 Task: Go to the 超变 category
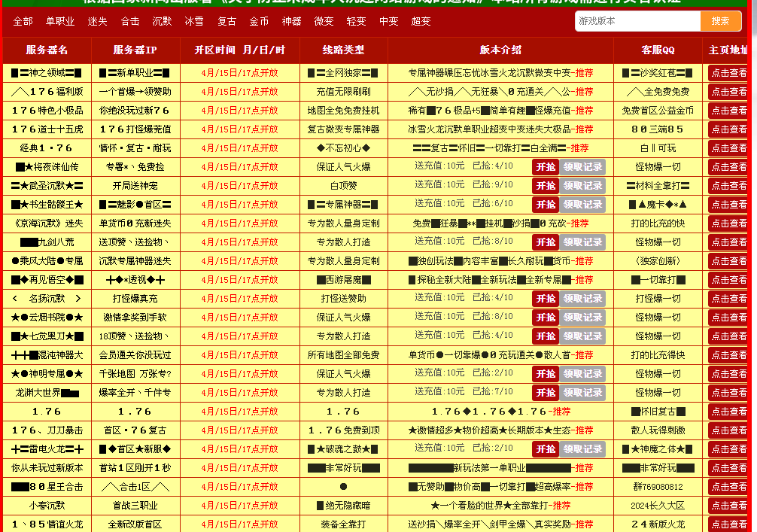tap(421, 22)
